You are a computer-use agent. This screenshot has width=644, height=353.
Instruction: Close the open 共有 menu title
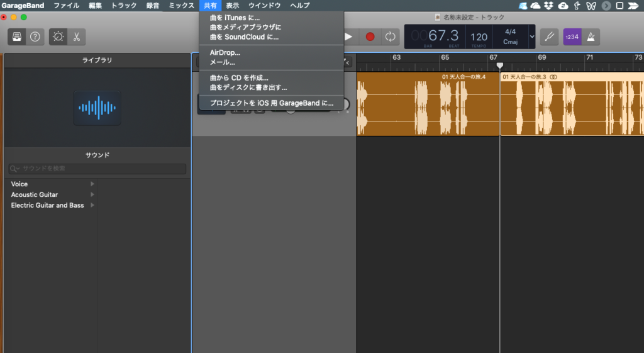click(210, 5)
